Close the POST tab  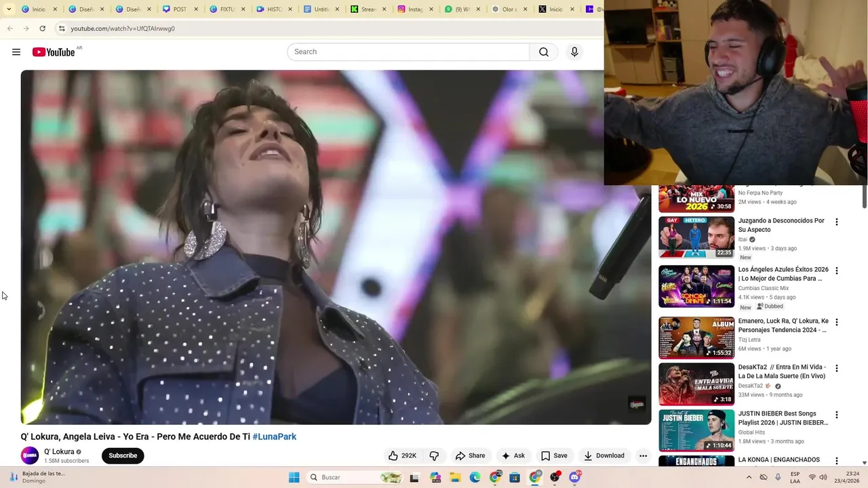(x=196, y=9)
